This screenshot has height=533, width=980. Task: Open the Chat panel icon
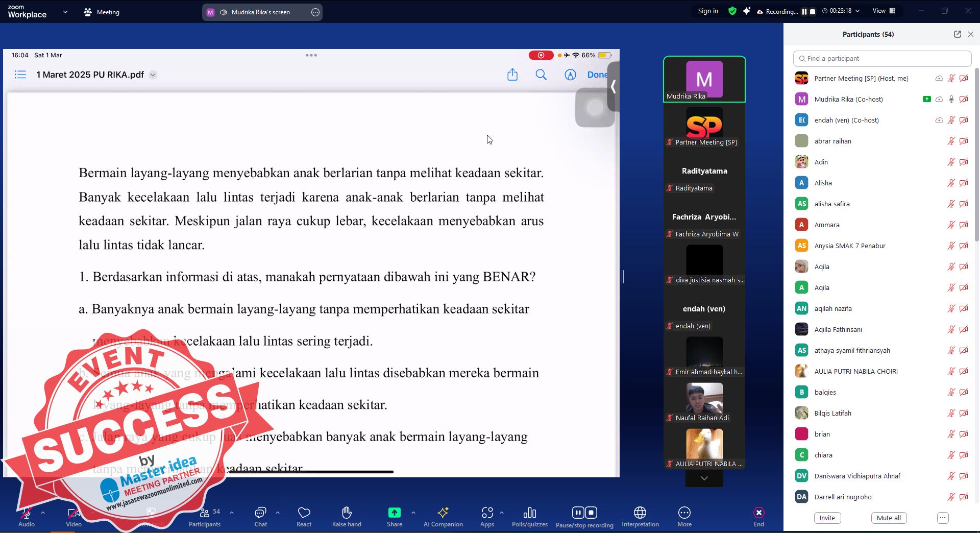[260, 513]
